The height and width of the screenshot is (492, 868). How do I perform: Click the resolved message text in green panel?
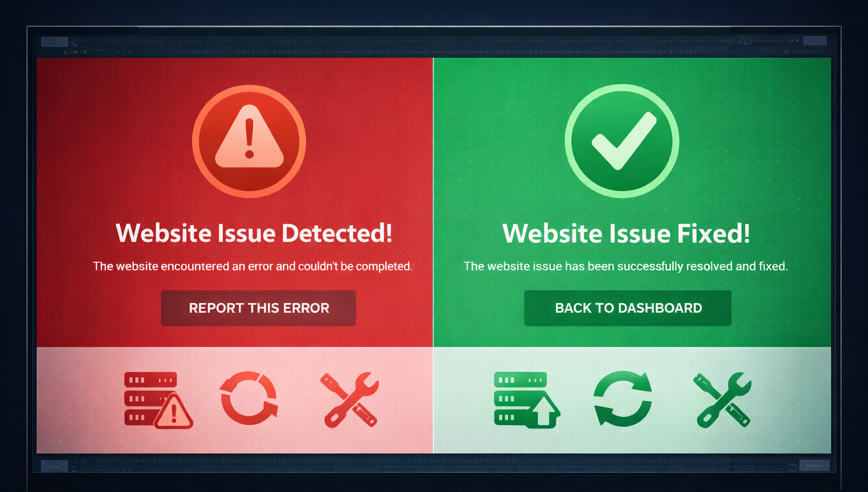point(626,266)
